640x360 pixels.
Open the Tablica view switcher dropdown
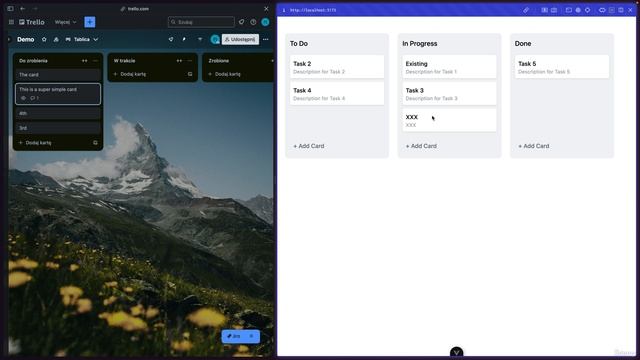coord(82,40)
